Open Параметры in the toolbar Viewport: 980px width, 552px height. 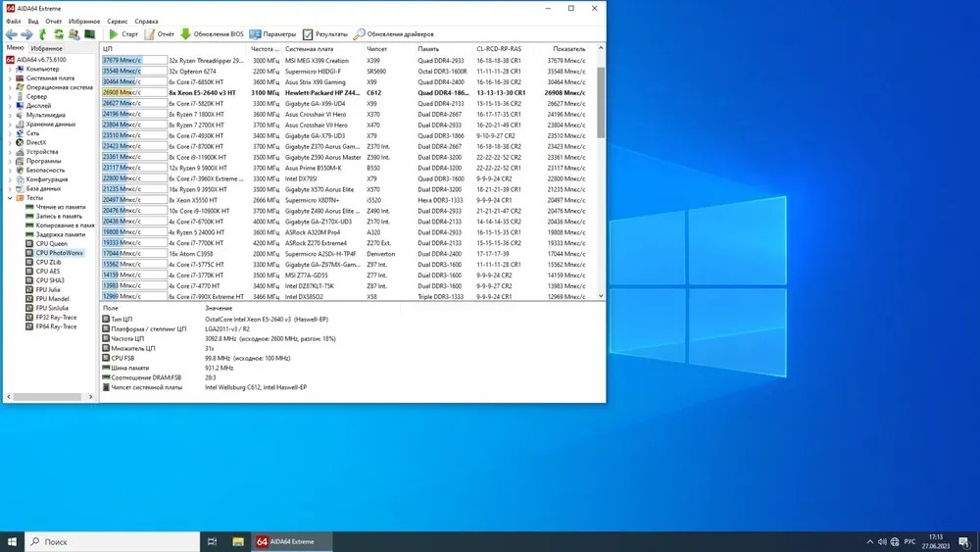pyautogui.click(x=272, y=34)
